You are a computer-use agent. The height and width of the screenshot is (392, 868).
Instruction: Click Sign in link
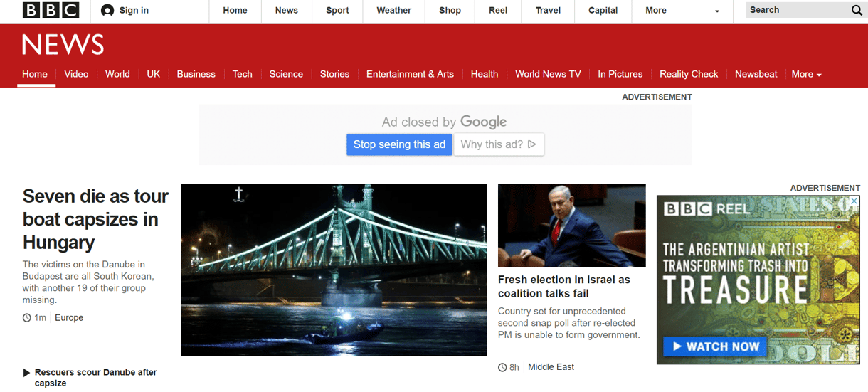134,10
